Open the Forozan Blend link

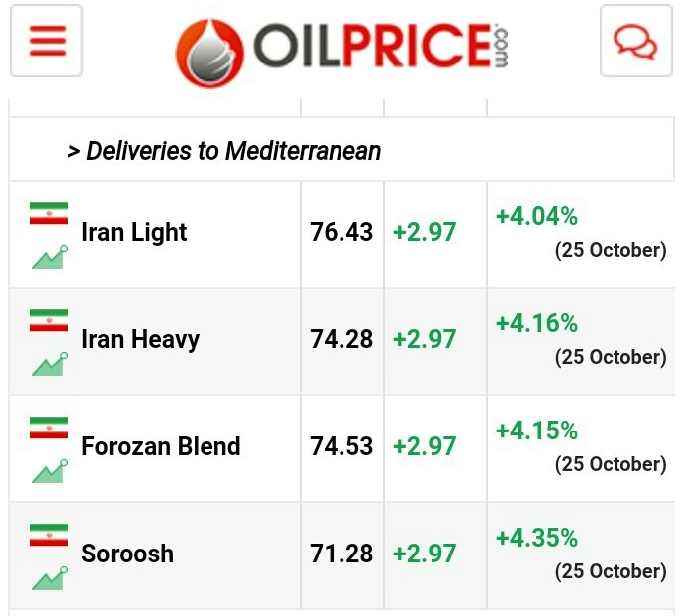click(x=161, y=447)
